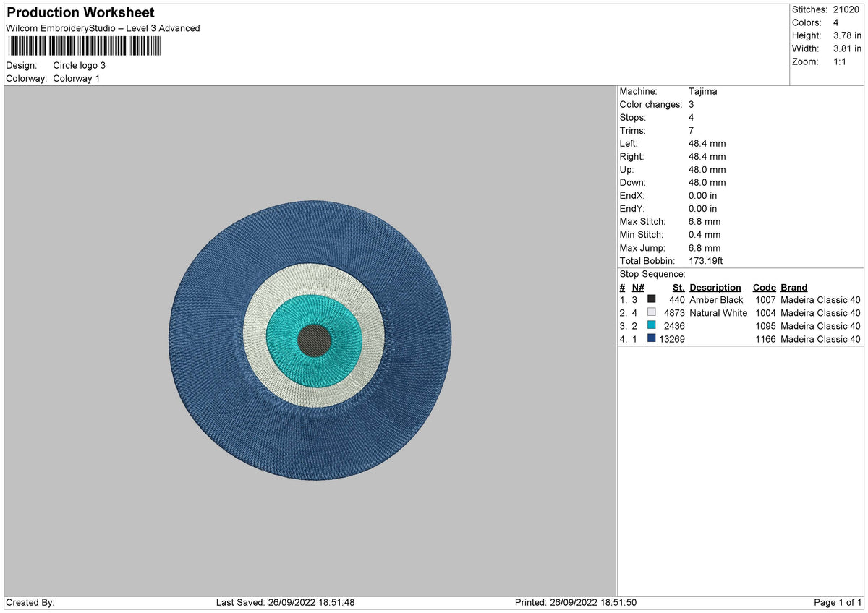Select the Code column header
Image resolution: width=868 pixels, height=613 pixels.
tap(765, 287)
